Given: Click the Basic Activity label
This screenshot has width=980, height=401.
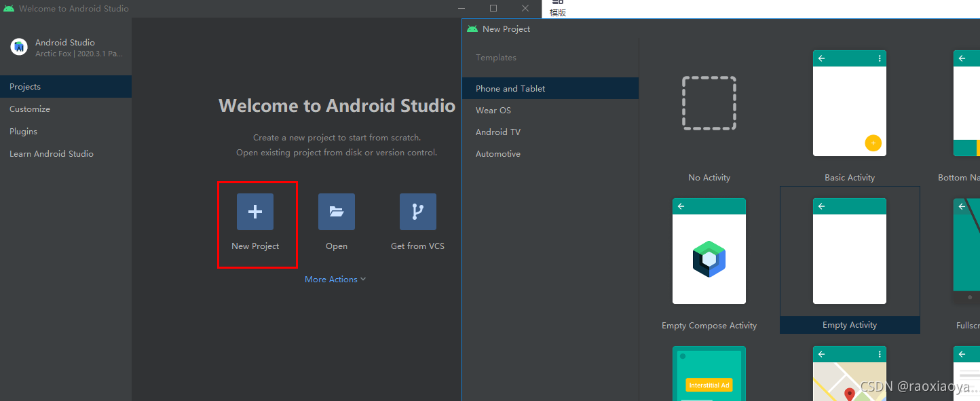Looking at the screenshot, I should (850, 177).
